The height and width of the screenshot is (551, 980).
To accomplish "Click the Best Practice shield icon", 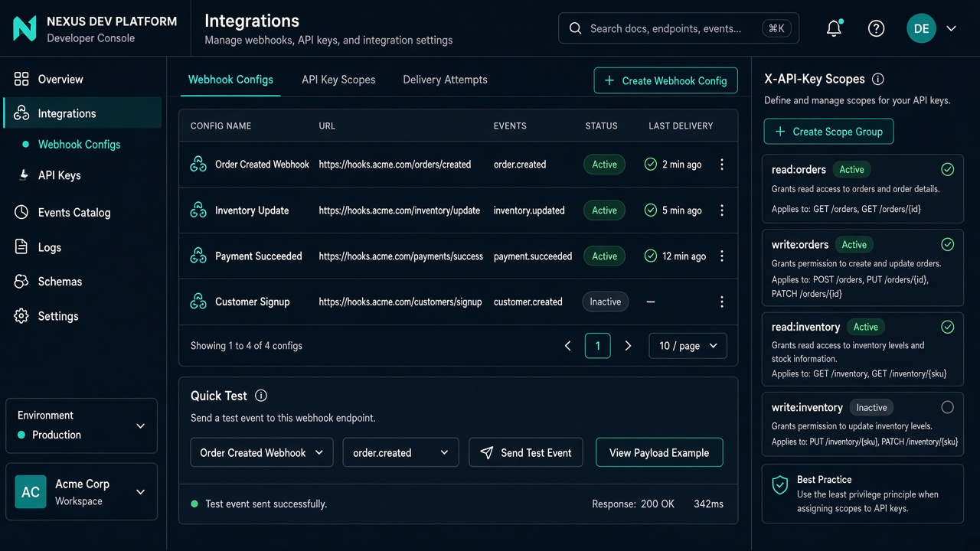I will coord(779,485).
